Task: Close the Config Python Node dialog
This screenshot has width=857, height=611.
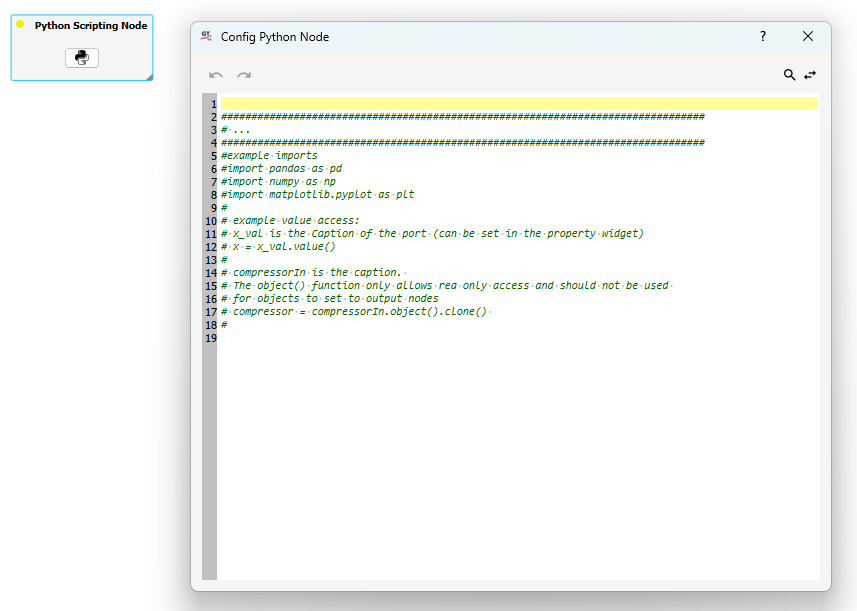Action: (808, 36)
